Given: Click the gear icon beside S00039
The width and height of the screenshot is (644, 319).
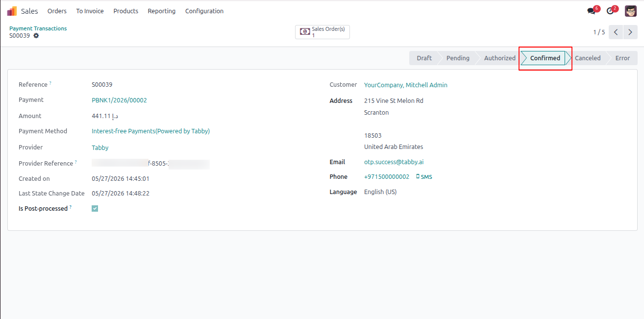Looking at the screenshot, I should pyautogui.click(x=36, y=36).
